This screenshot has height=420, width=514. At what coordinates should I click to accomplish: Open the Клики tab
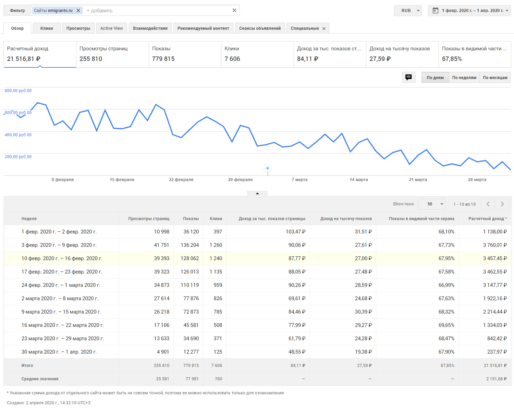click(47, 28)
